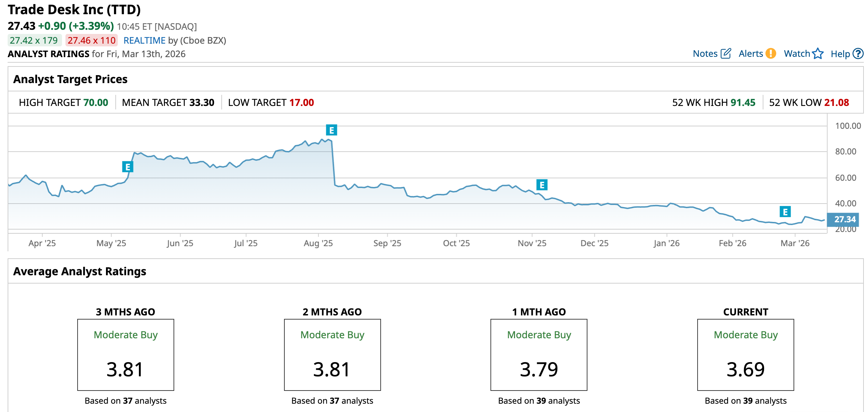Click the Watch link text
Image resolution: width=868 pixels, height=412 pixels.
coord(797,54)
